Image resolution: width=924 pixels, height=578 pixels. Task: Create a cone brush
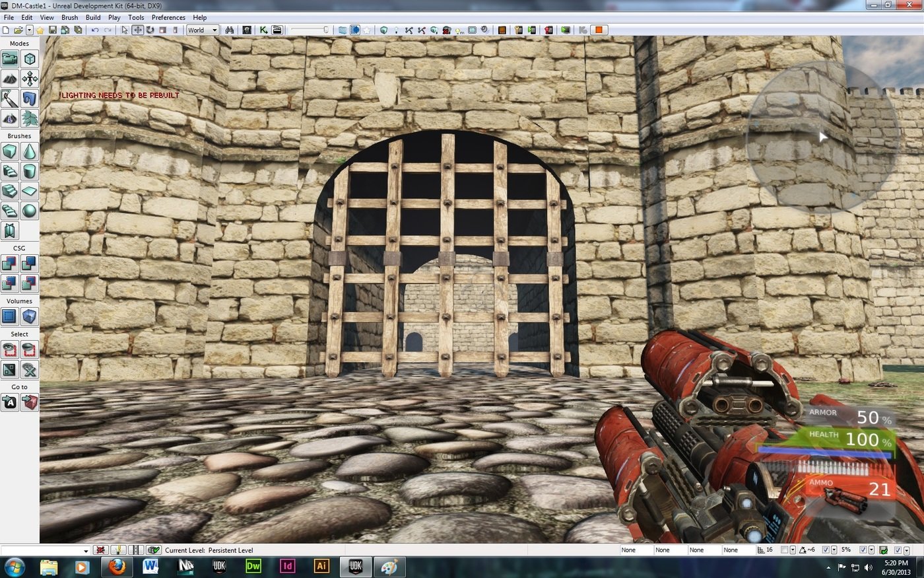point(30,152)
